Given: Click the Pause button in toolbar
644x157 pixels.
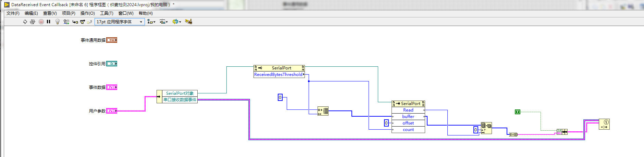Looking at the screenshot, I should (x=49, y=22).
